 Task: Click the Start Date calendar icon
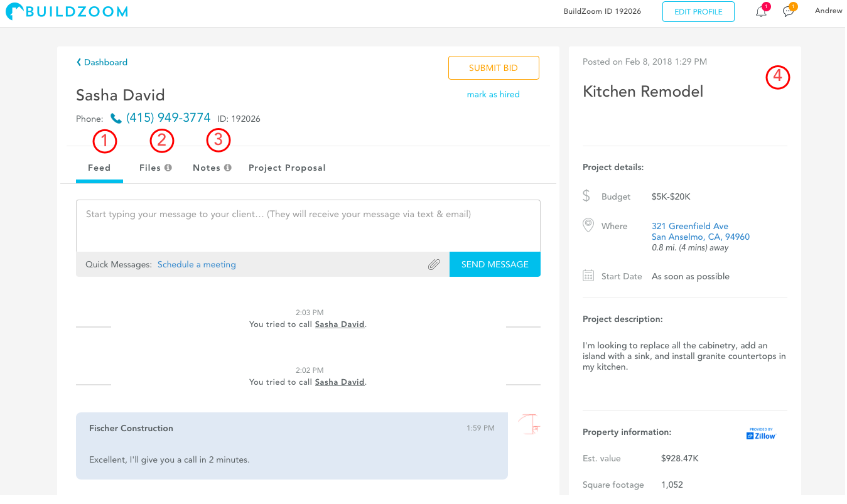click(588, 276)
